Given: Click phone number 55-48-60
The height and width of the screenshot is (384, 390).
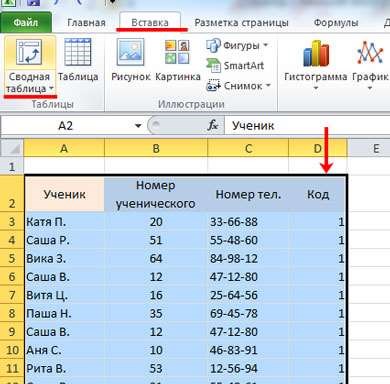Looking at the screenshot, I should pyautogui.click(x=248, y=240).
